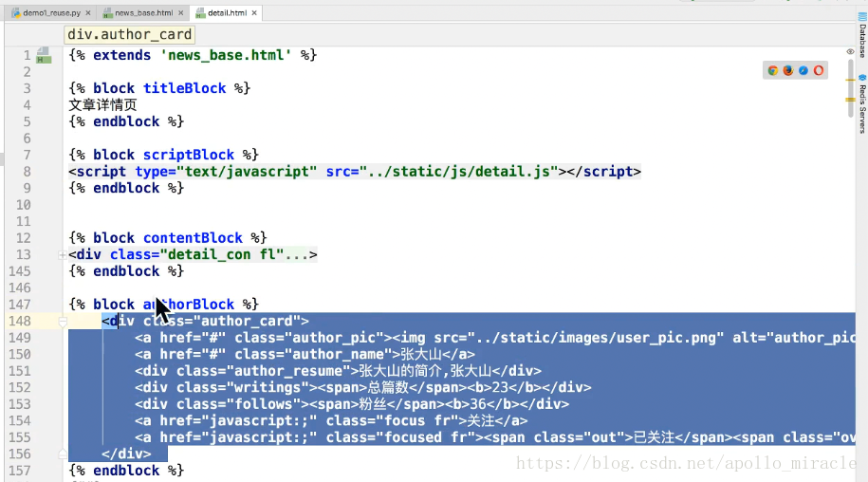
Task: Click the folded ellipsis in line 13
Action: 296,254
